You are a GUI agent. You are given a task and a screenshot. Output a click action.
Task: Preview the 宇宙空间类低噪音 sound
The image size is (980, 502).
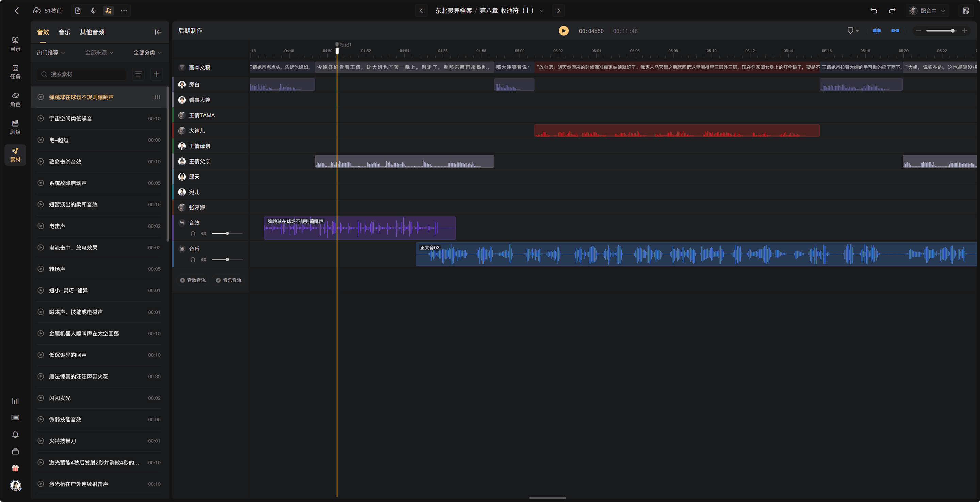(x=41, y=119)
